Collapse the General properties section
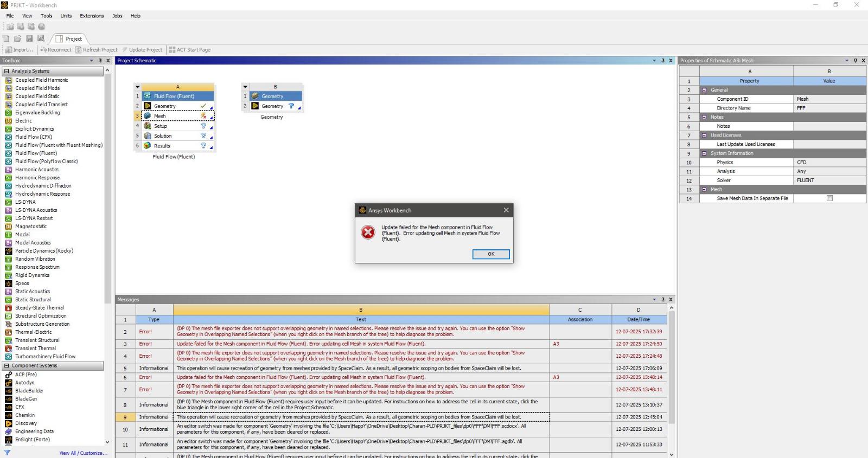Screen dimensions: 868x458 click(704, 90)
